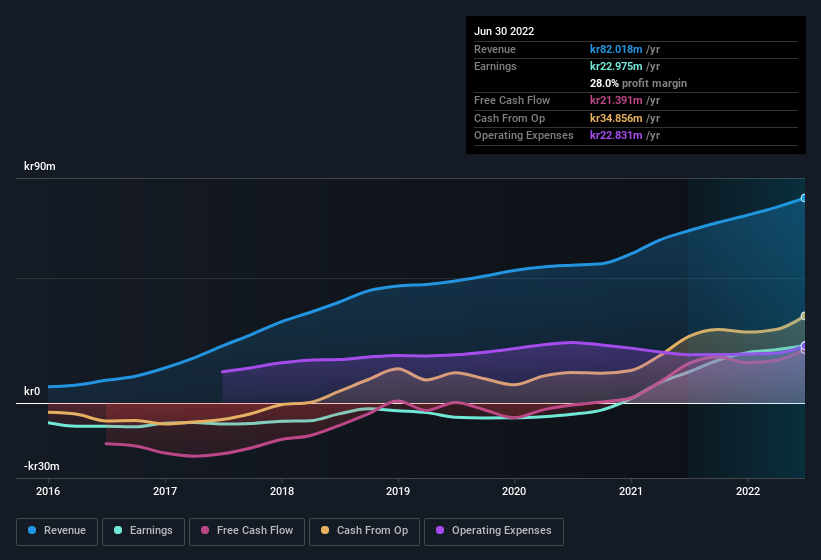Image resolution: width=821 pixels, height=560 pixels.
Task: Click the Earnings label in the tooltip
Action: (495, 66)
